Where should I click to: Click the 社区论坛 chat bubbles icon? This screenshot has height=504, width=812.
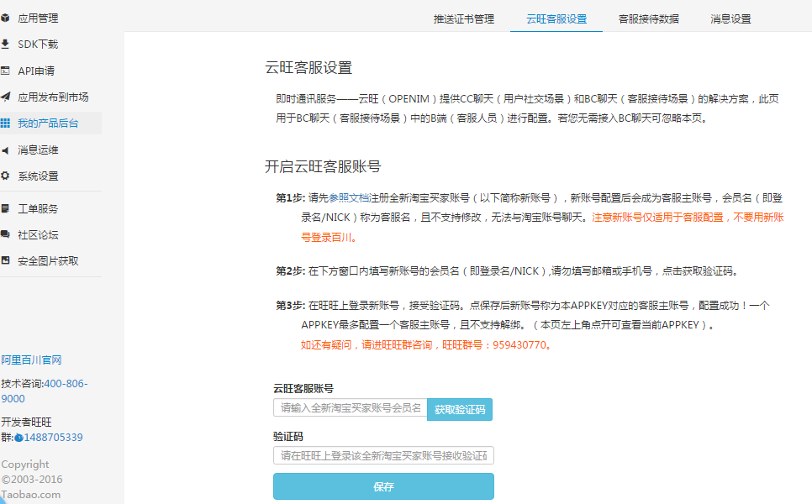coord(5,234)
